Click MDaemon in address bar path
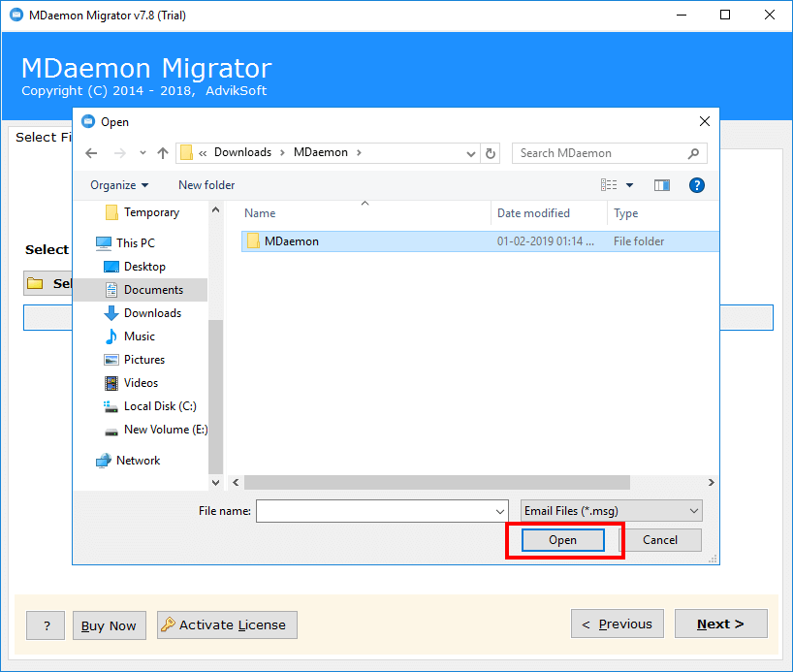The image size is (793, 672). point(321,152)
